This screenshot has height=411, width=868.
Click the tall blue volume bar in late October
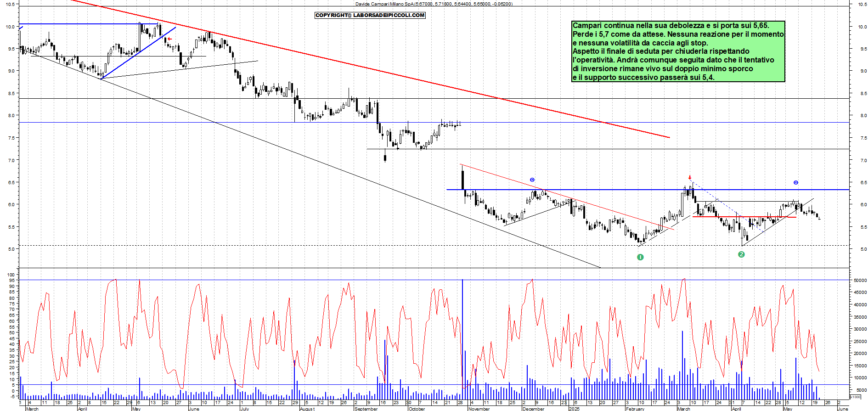[x=462, y=340]
